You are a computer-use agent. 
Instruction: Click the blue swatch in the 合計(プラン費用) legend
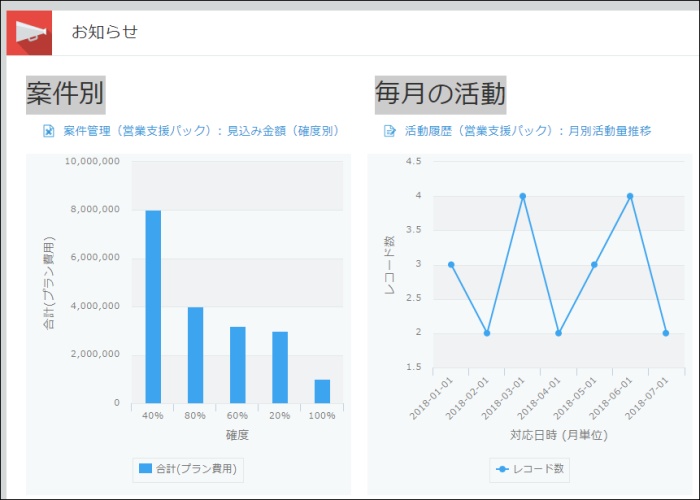tap(146, 467)
